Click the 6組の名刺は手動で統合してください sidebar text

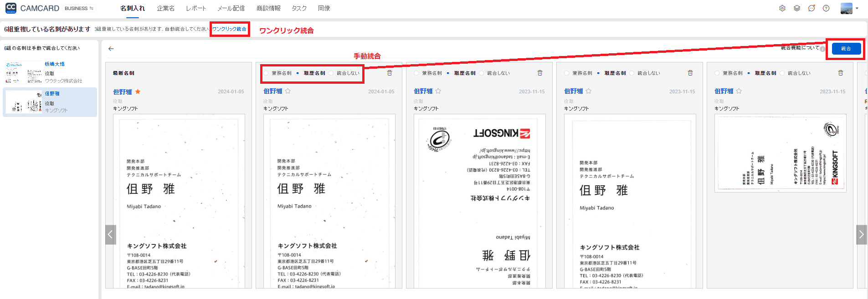click(x=42, y=48)
